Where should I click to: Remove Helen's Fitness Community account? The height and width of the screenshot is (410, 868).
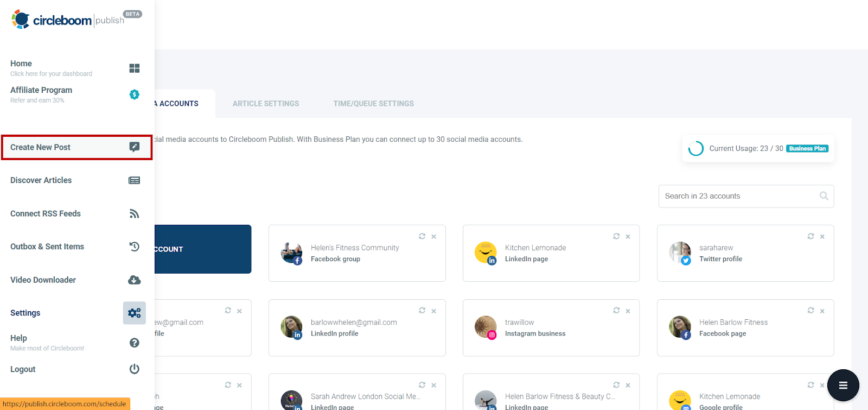(434, 237)
